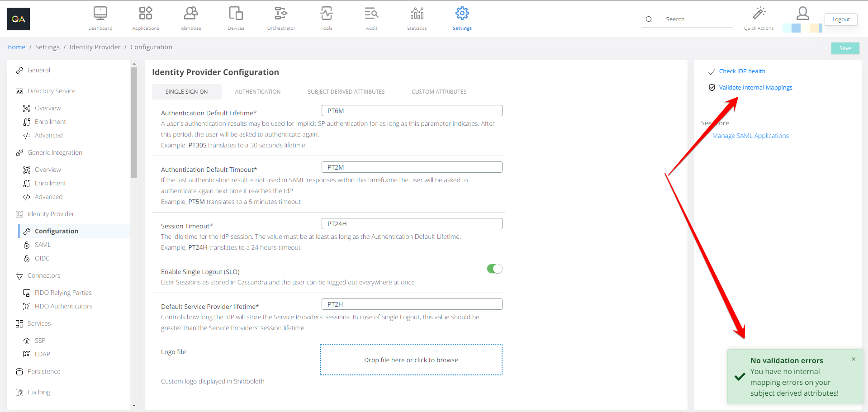
Task: Expand the Directory Service sidebar section
Action: [x=51, y=91]
